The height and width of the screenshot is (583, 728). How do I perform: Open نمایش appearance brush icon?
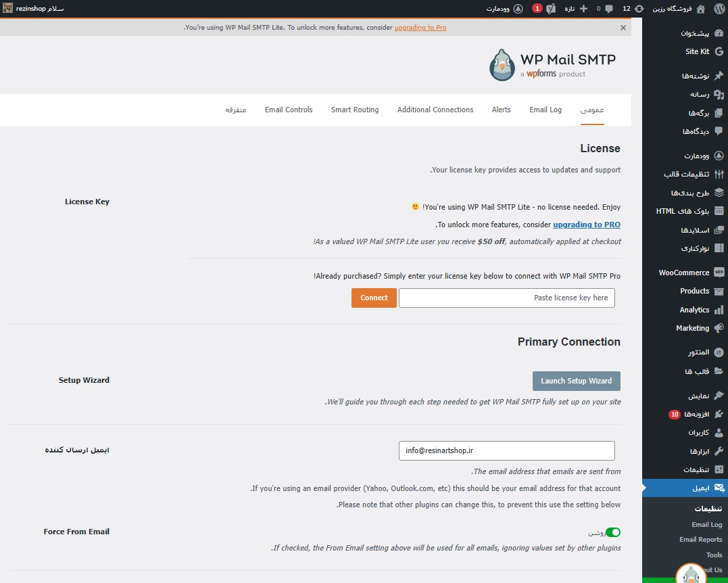point(719,396)
